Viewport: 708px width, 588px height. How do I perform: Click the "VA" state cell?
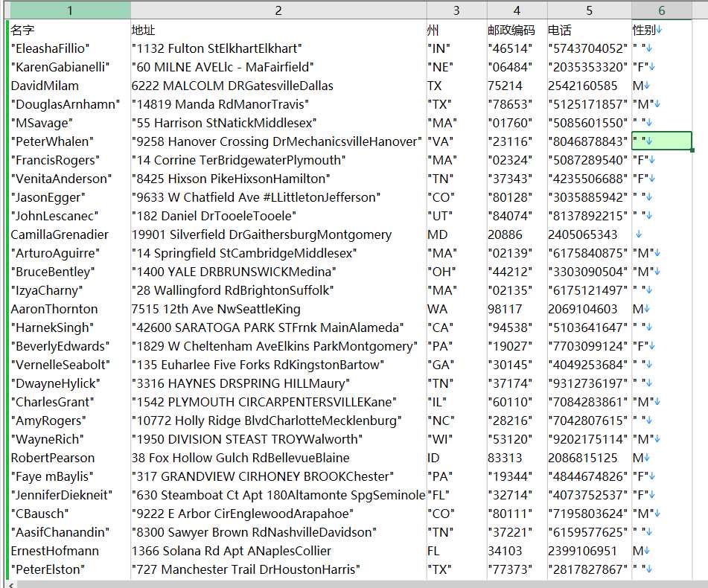(x=456, y=141)
